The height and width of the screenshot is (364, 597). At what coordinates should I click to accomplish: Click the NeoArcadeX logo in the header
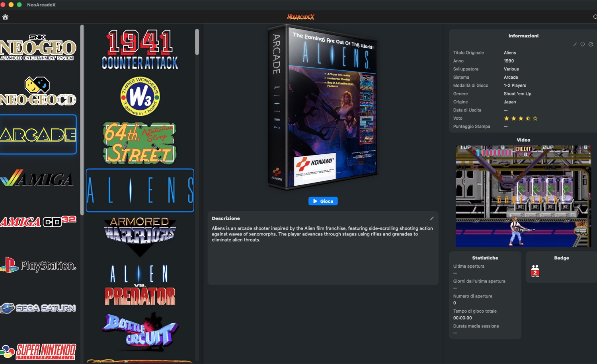coord(301,17)
